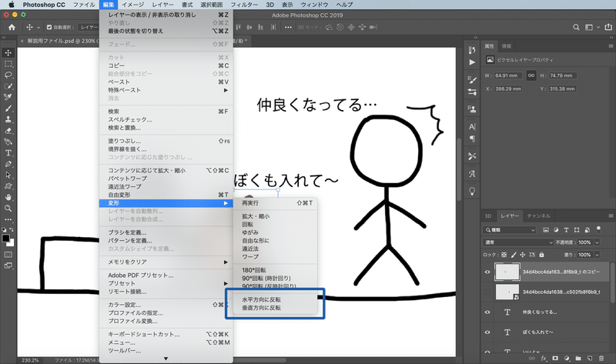
Task: Open the History panel icon
Action: click(472, 50)
